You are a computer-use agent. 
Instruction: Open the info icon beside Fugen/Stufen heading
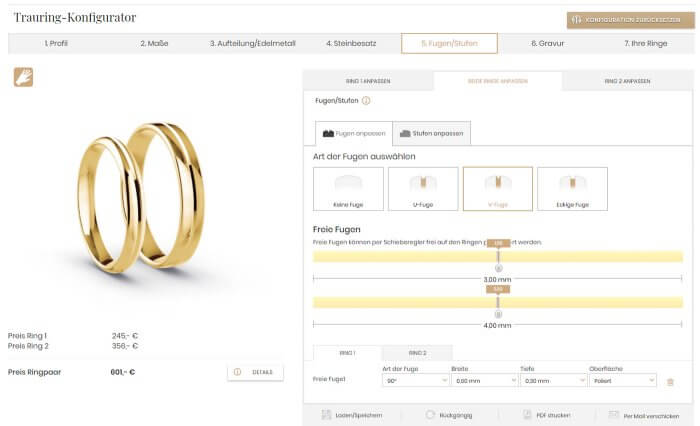[x=366, y=100]
